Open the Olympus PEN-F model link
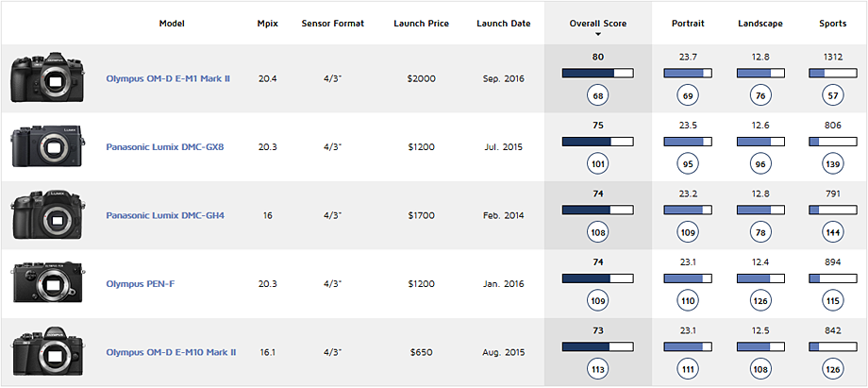 click(x=141, y=284)
